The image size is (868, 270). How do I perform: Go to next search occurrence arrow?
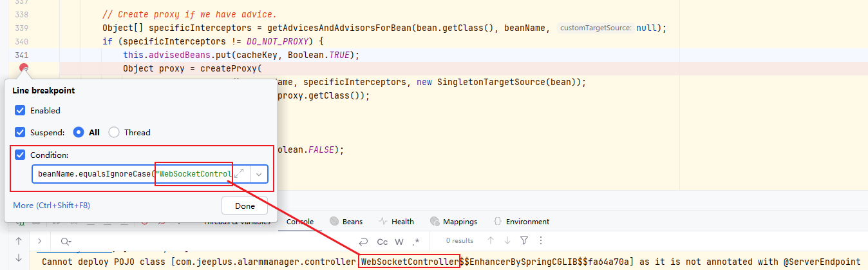[507, 241]
